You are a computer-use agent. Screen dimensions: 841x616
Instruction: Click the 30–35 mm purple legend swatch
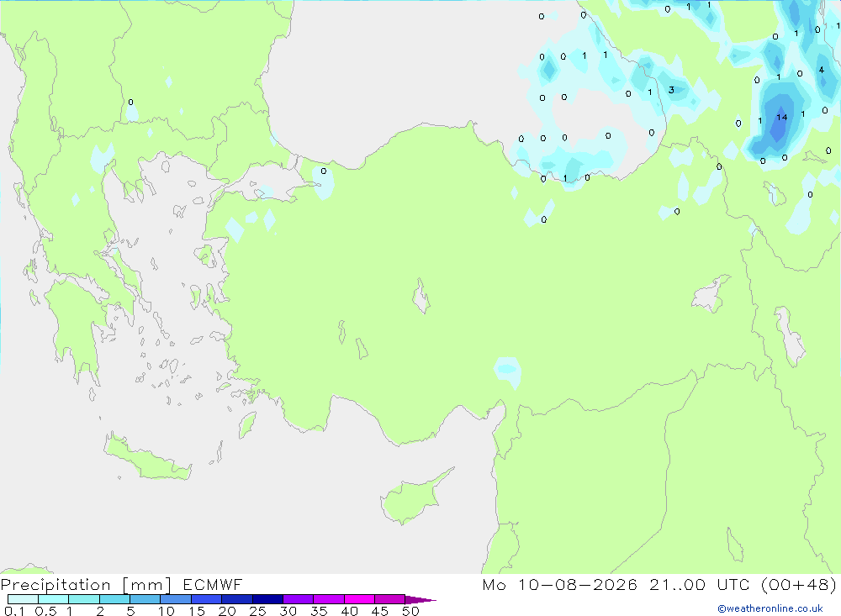pos(299,599)
